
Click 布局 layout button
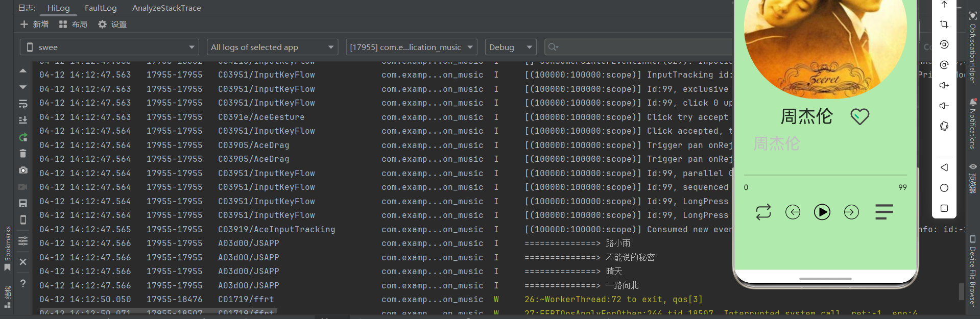73,24
